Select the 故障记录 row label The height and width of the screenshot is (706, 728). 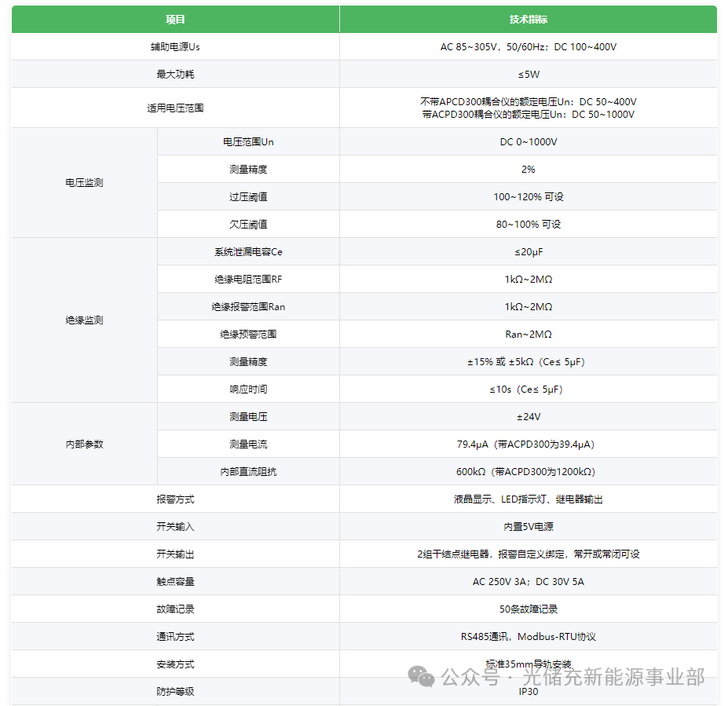click(174, 609)
